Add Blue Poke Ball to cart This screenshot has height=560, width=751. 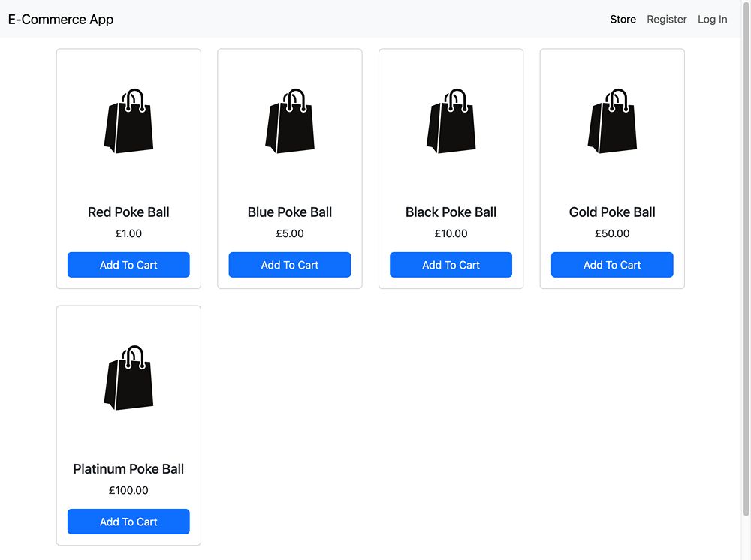point(290,265)
